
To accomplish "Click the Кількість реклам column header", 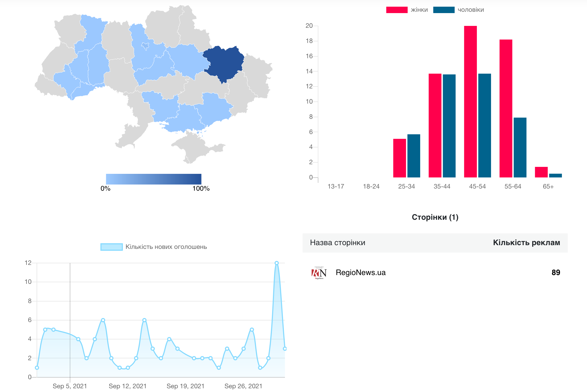I will coord(526,242).
